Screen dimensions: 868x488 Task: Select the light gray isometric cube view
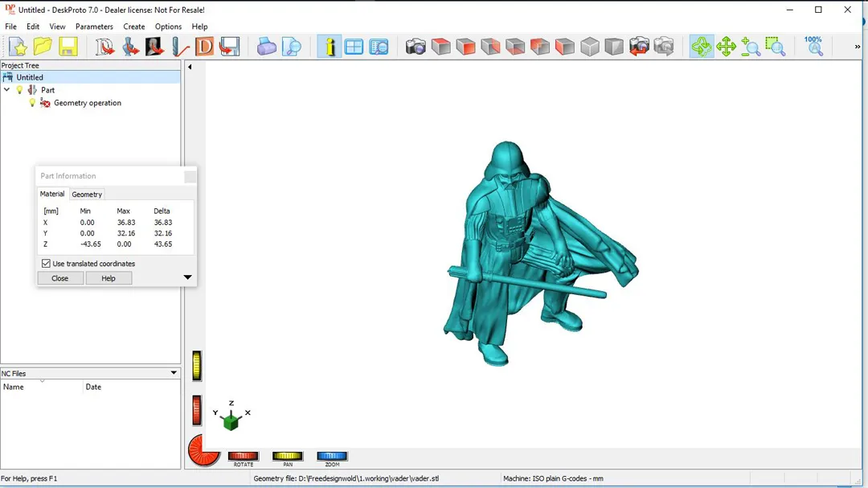tap(590, 47)
